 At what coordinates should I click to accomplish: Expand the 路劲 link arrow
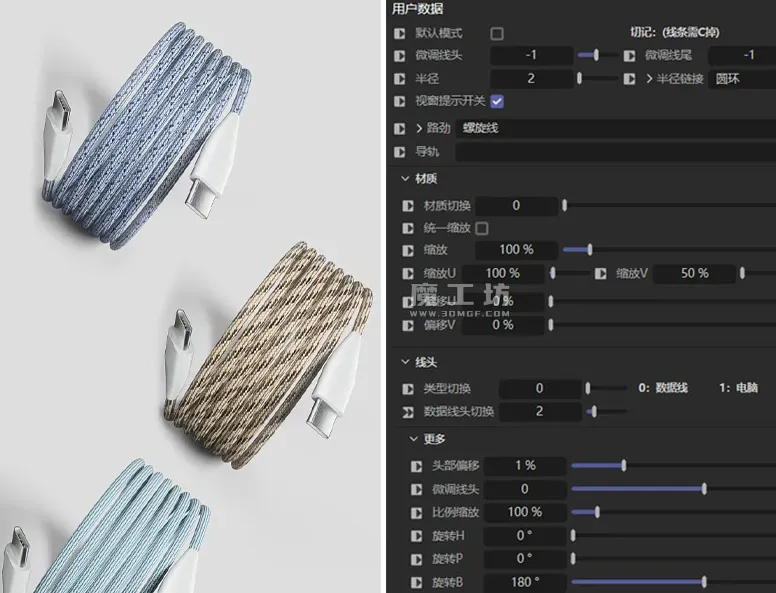coord(419,128)
